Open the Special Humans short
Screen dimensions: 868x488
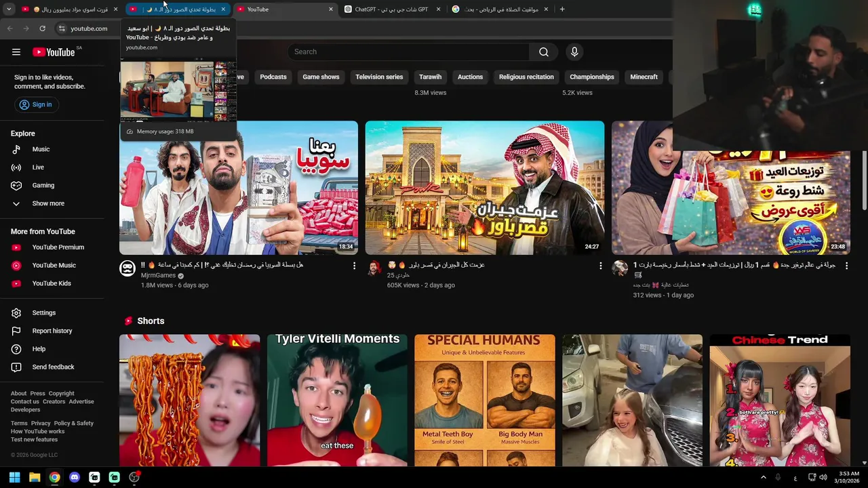(485, 400)
